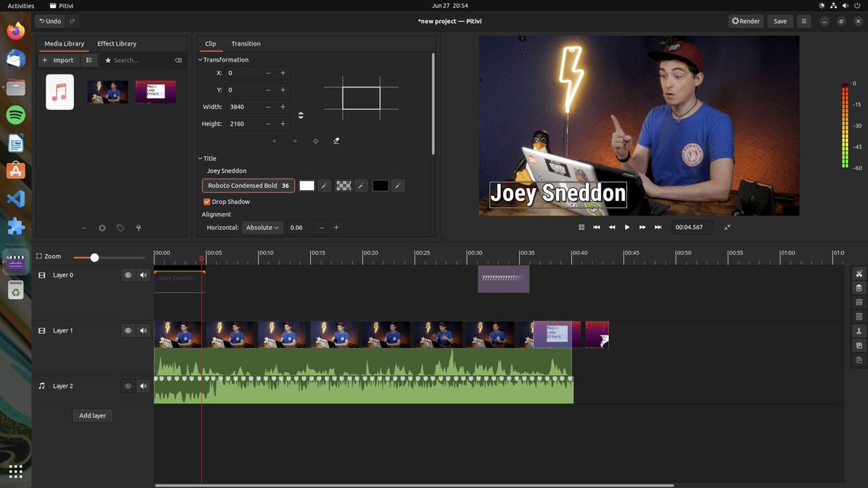Decrease the Width value
This screenshot has height=488, width=868.
point(268,107)
